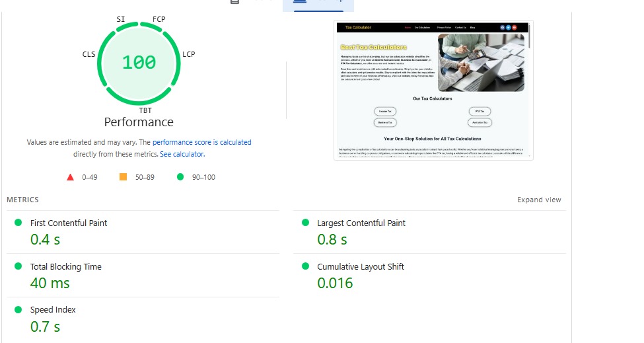Viewport: 644px width, 343px height.
Task: Select the SI label on the gauge
Action: pos(121,19)
